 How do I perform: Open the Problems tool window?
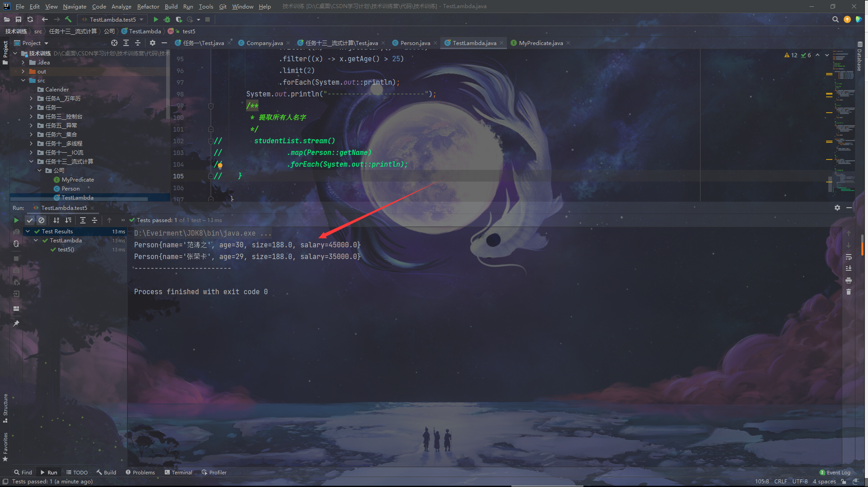coord(140,473)
